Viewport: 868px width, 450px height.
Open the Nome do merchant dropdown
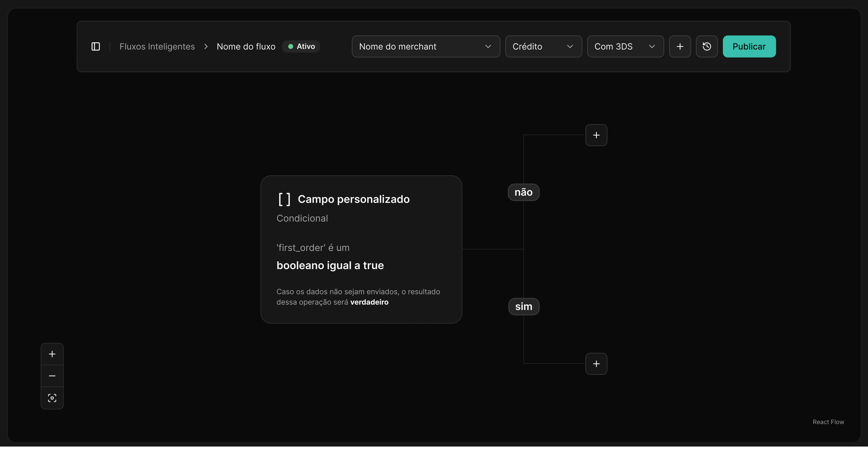(426, 46)
